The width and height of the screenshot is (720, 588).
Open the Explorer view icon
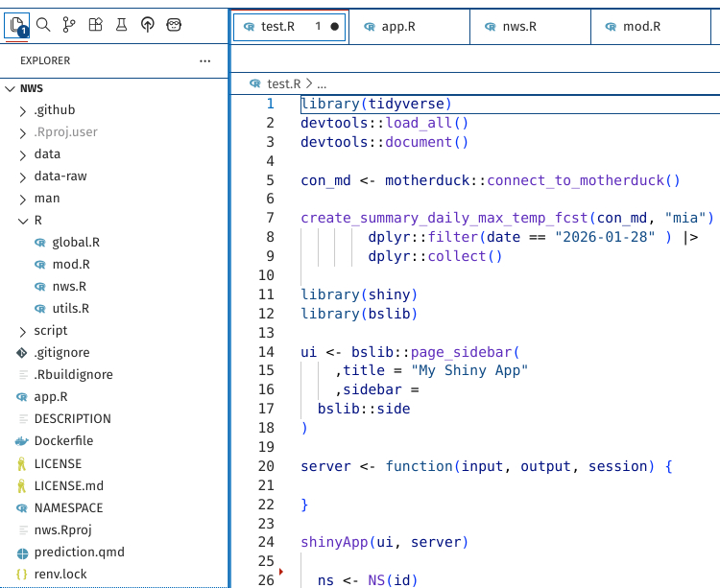coord(17,25)
